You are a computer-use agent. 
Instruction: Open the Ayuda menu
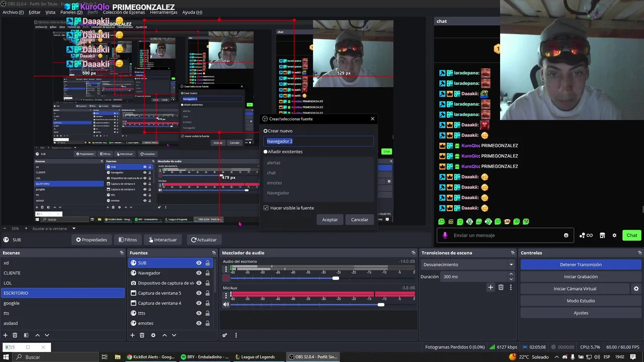pyautogui.click(x=192, y=12)
